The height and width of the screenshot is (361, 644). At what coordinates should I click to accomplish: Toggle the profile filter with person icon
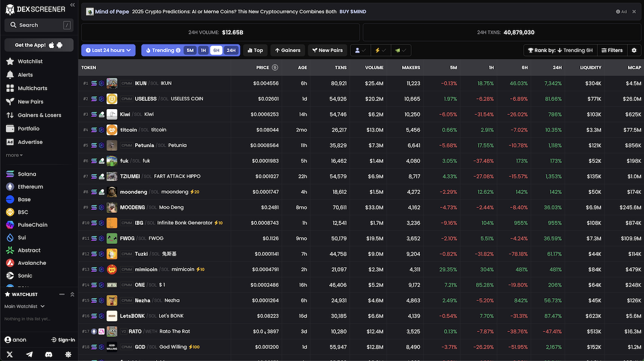coord(360,50)
